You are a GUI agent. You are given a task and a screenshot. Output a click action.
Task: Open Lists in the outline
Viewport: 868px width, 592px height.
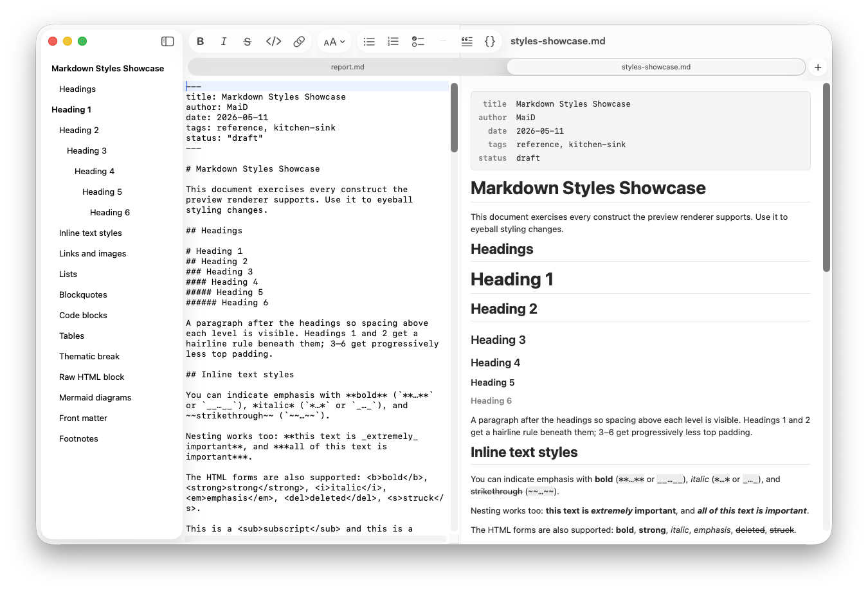coord(68,274)
